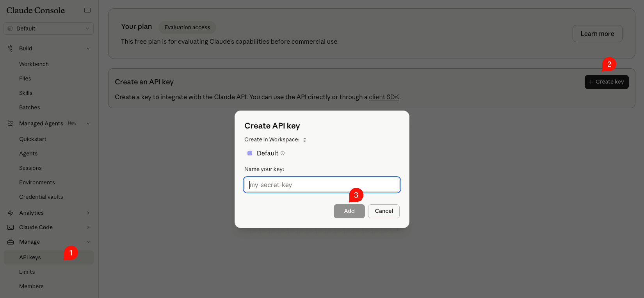This screenshot has width=644, height=298.
Task: Click the info icon next to Default workspace
Action: click(x=283, y=153)
